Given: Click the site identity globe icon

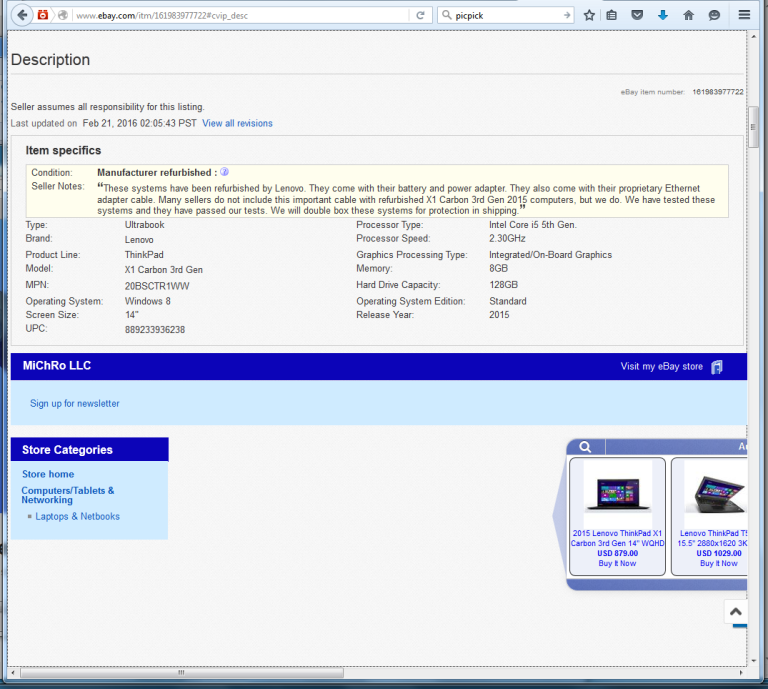Looking at the screenshot, I should 63,15.
